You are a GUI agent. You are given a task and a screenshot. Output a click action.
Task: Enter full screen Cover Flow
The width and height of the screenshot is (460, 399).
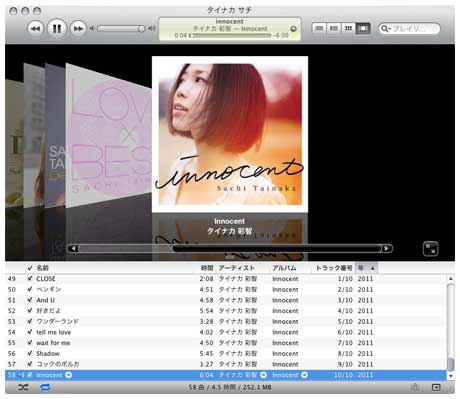[x=430, y=249]
